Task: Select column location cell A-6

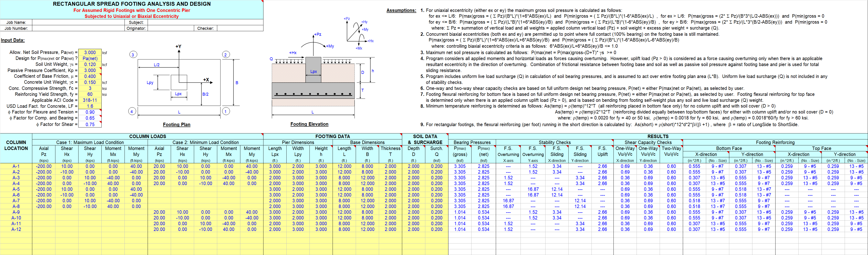Action: coord(16,195)
